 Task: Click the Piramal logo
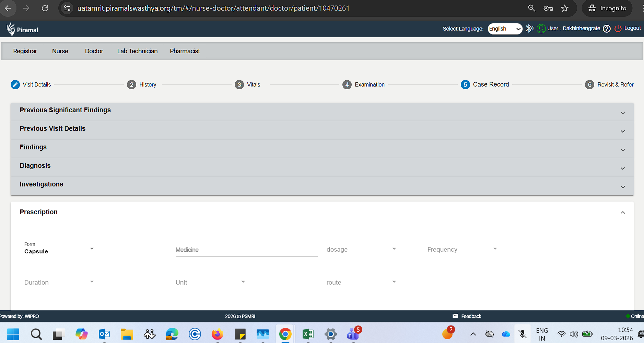[23, 29]
